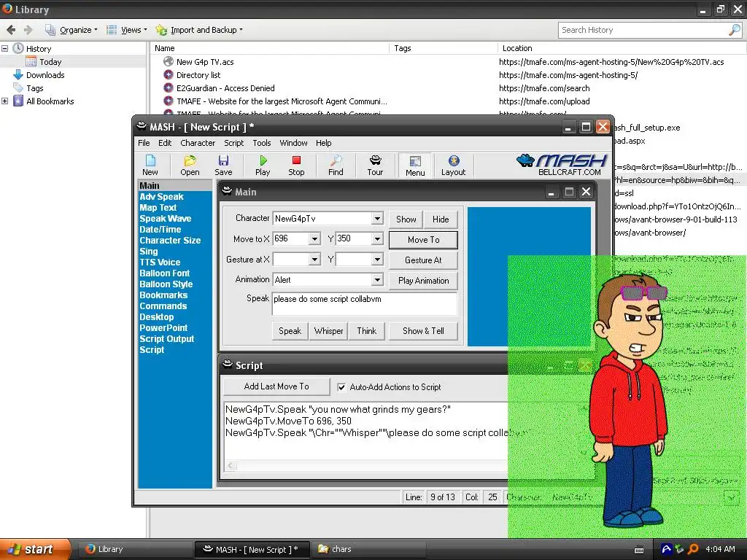Collapse the History tree node

pos(5,49)
